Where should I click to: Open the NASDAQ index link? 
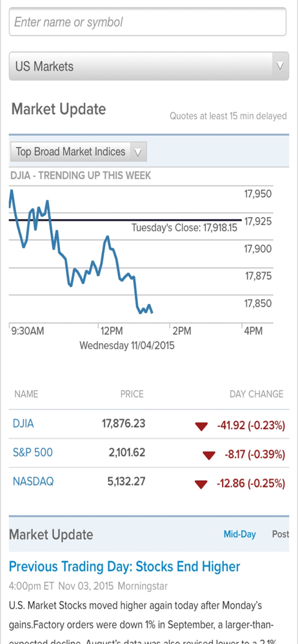click(33, 481)
